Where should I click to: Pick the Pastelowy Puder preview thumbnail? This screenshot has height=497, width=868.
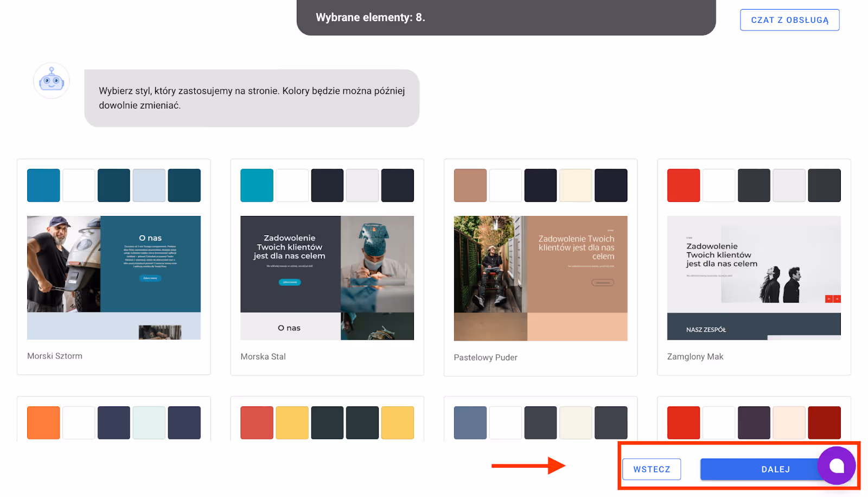click(540, 278)
